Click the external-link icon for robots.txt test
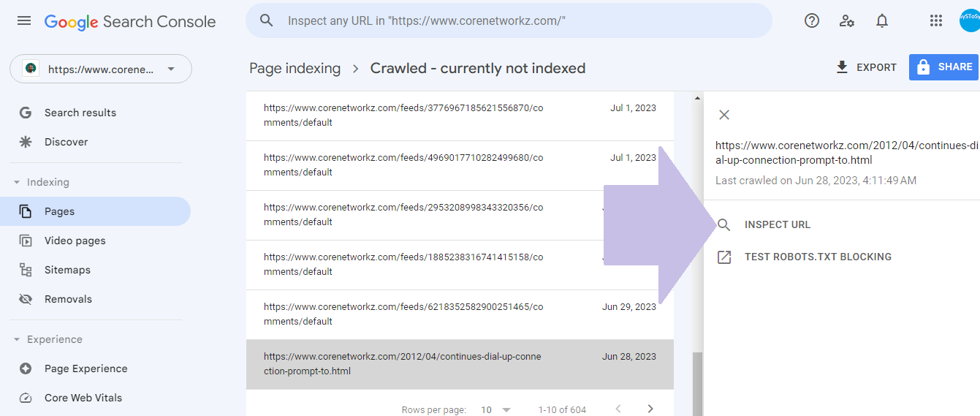 (x=723, y=257)
